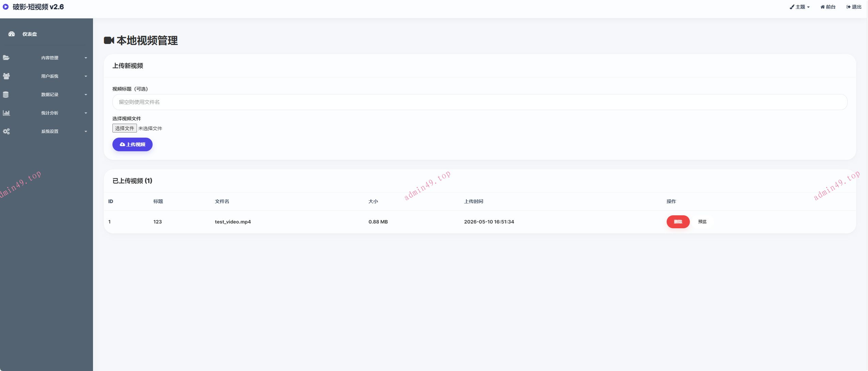Click the 破影·短视频 v2.6 brand title

pyautogui.click(x=38, y=7)
